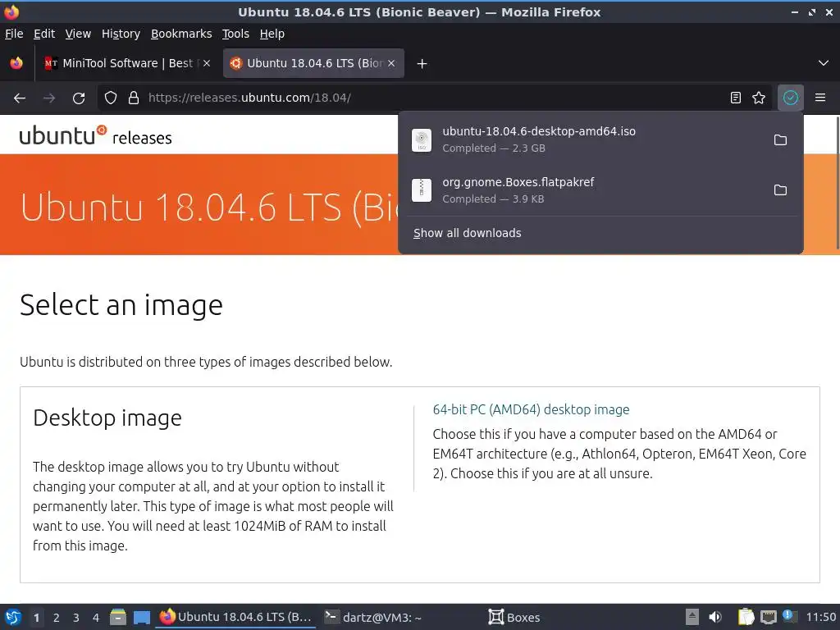840x630 pixels.
Task: Switch to workspace 2
Action: [x=56, y=618]
